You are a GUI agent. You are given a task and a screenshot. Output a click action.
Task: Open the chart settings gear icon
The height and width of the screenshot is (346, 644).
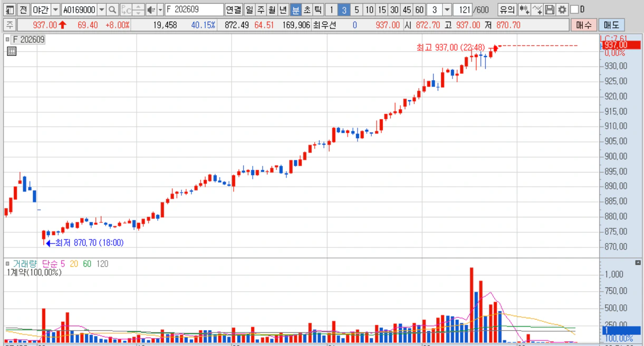[x=562, y=9]
